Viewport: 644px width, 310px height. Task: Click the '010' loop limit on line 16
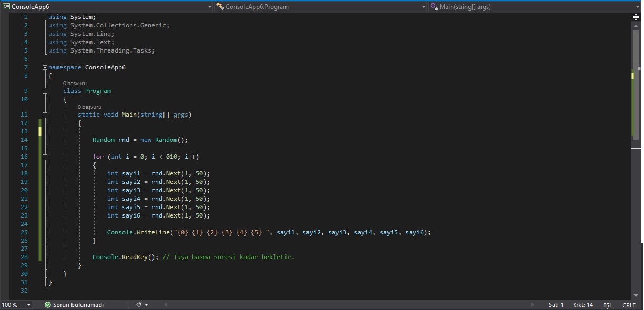pos(171,157)
